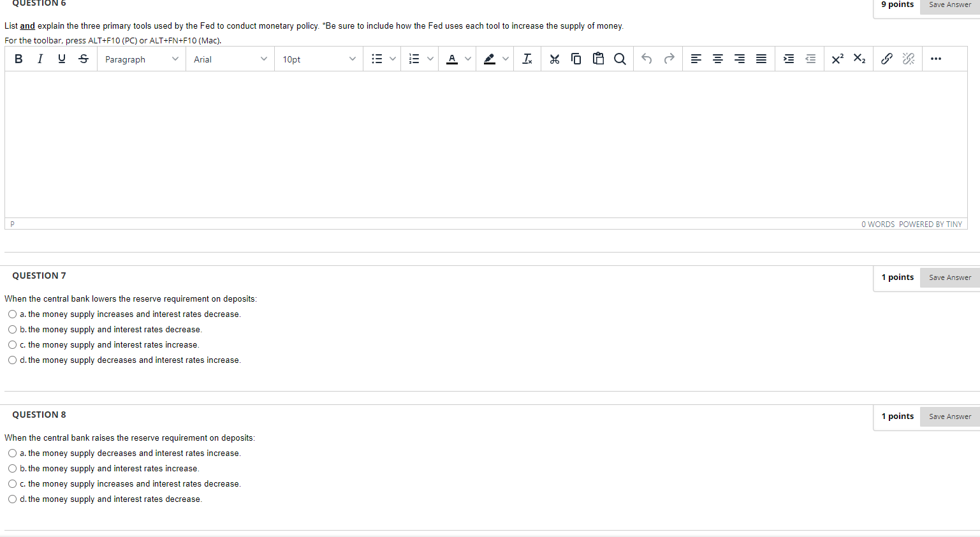Insert a hyperlink with the link icon
The width and height of the screenshot is (980, 537).
point(887,59)
